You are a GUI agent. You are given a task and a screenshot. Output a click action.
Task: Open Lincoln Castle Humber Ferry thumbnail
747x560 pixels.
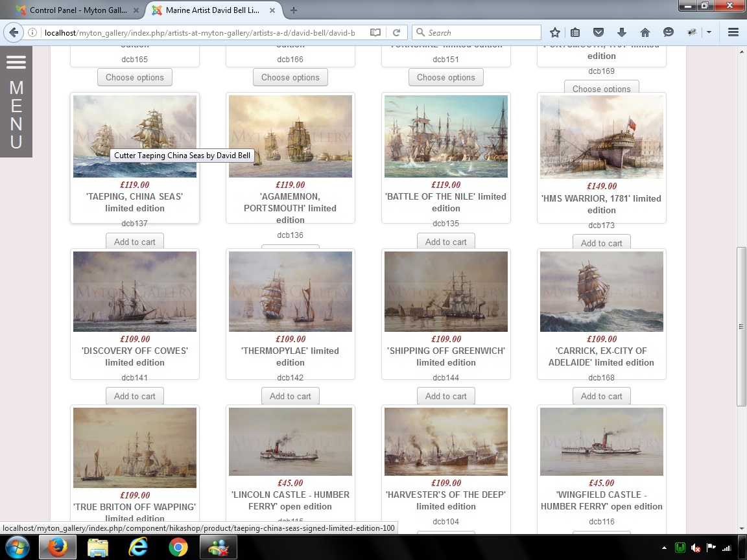[290, 441]
